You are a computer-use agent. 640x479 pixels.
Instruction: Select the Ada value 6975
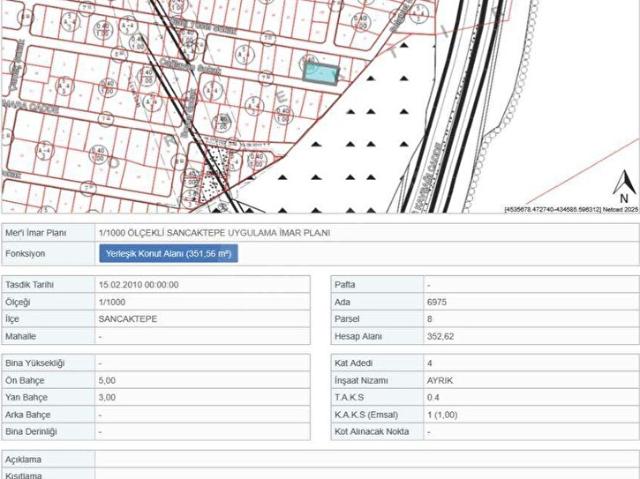coord(437,301)
